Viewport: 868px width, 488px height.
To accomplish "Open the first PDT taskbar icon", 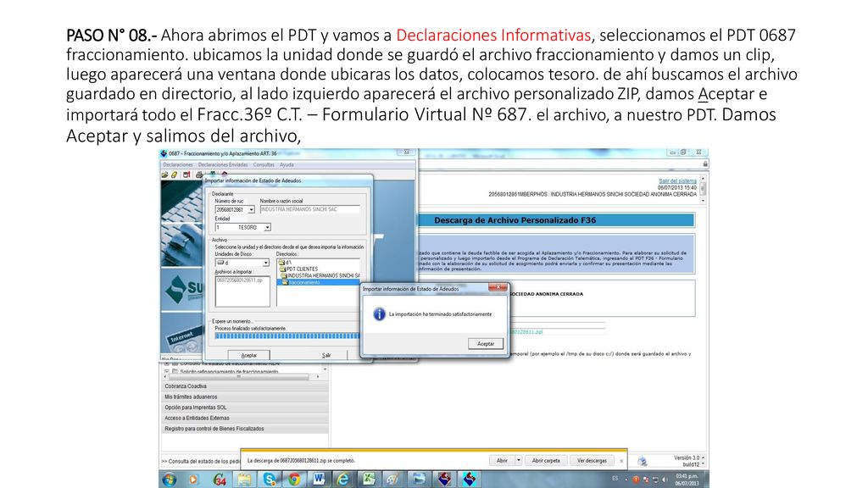I will pos(444,480).
